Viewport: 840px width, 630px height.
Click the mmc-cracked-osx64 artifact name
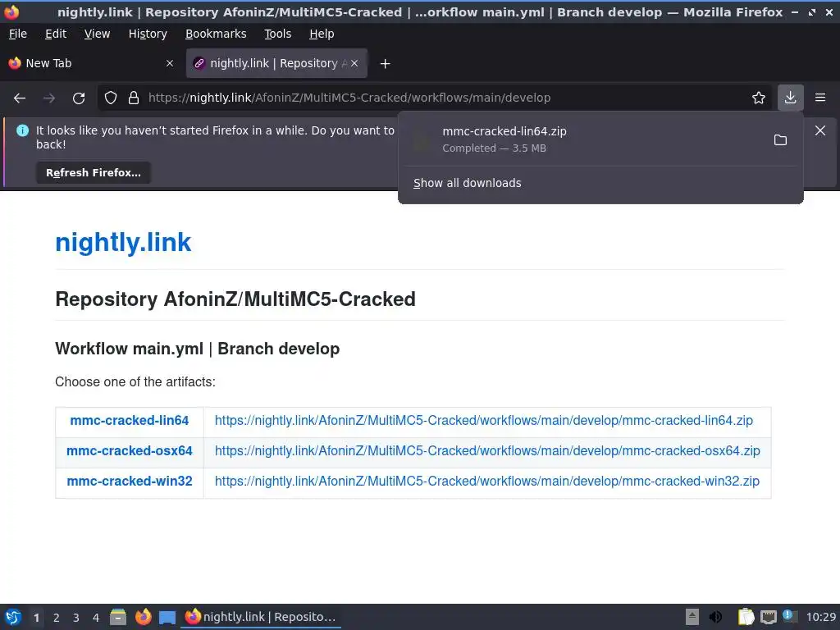click(129, 450)
